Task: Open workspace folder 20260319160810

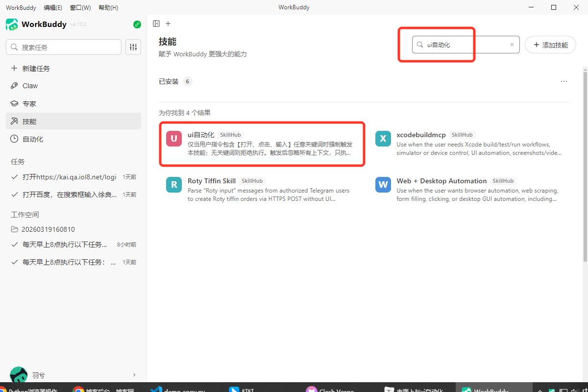Action: tap(73, 229)
